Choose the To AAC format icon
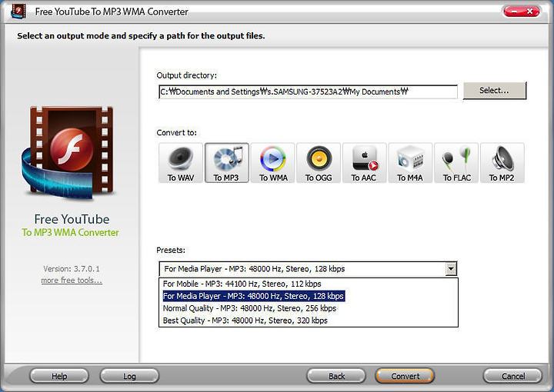The height and width of the screenshot is (392, 554). coord(364,163)
